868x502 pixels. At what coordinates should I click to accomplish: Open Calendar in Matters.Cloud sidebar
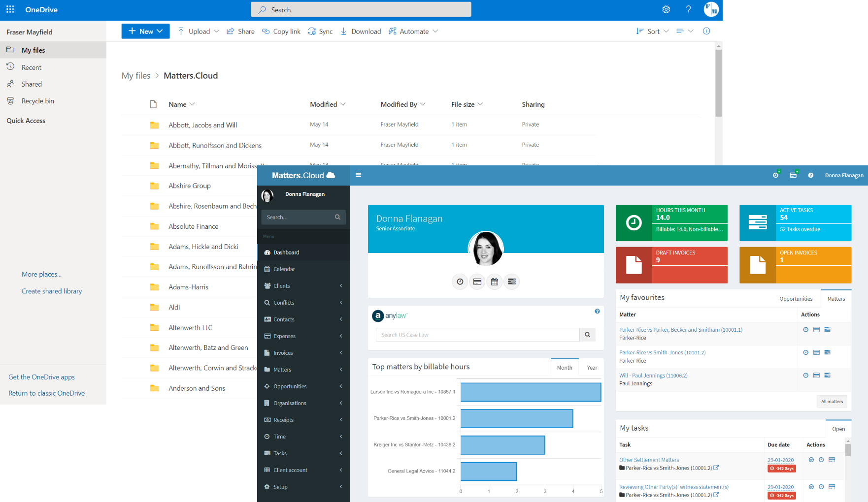pyautogui.click(x=303, y=269)
